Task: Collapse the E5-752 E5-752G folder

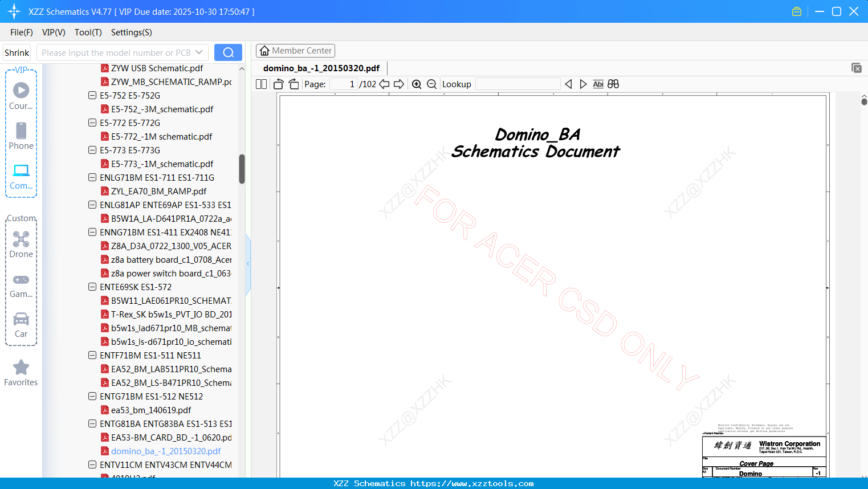Action: [x=92, y=95]
